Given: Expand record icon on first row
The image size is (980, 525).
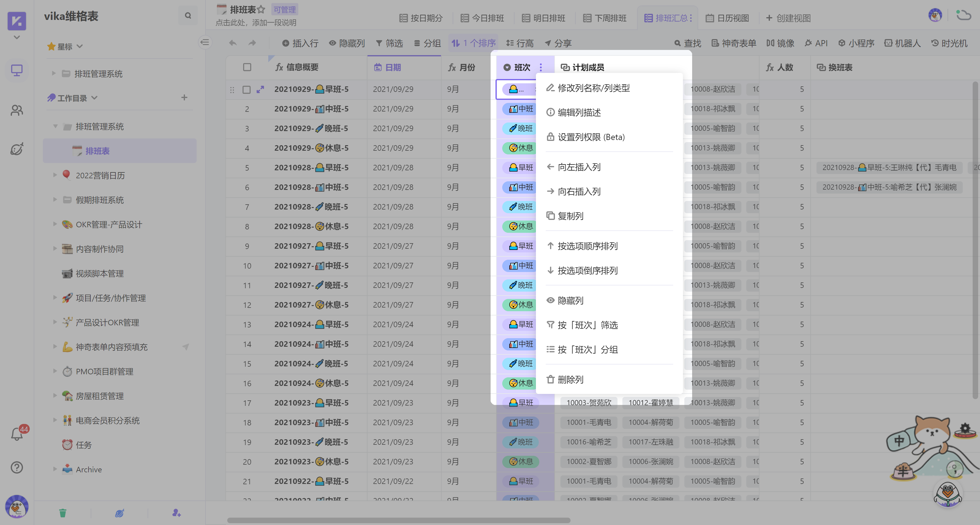Looking at the screenshot, I should pos(260,89).
